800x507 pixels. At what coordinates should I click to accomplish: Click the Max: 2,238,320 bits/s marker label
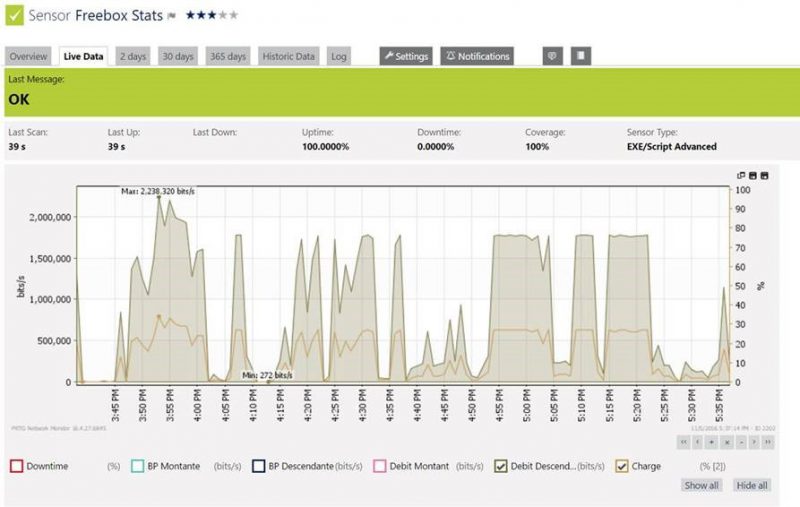[x=158, y=191]
